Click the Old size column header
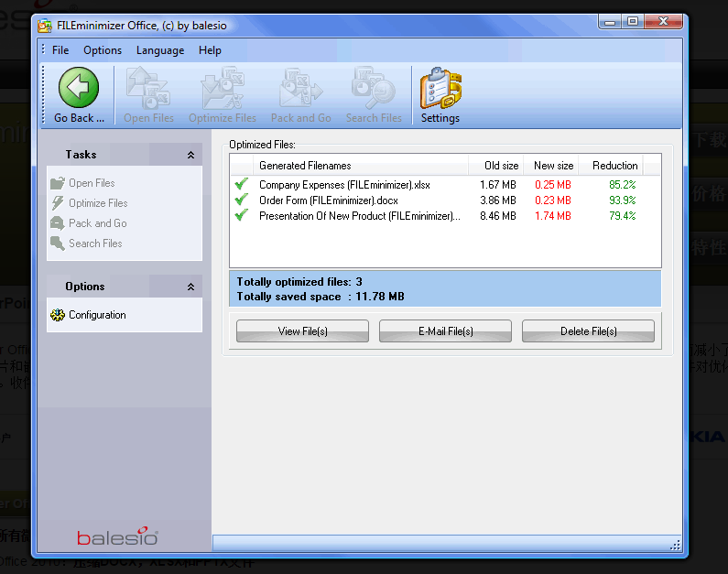 pyautogui.click(x=495, y=165)
